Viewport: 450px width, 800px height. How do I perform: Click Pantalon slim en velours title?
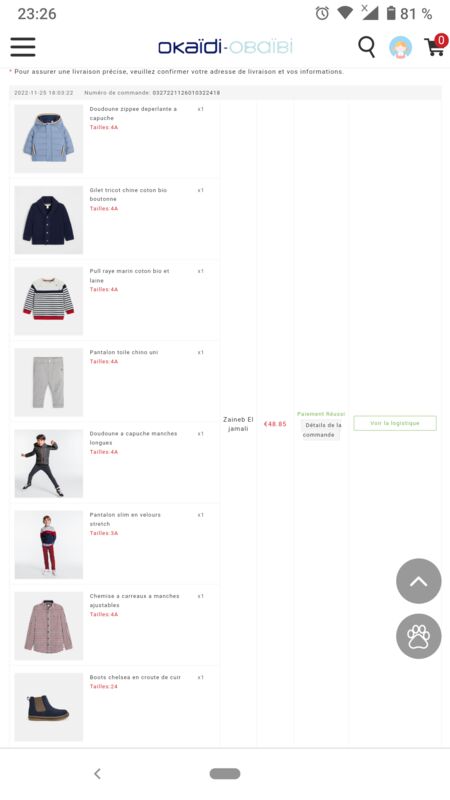tap(125, 519)
